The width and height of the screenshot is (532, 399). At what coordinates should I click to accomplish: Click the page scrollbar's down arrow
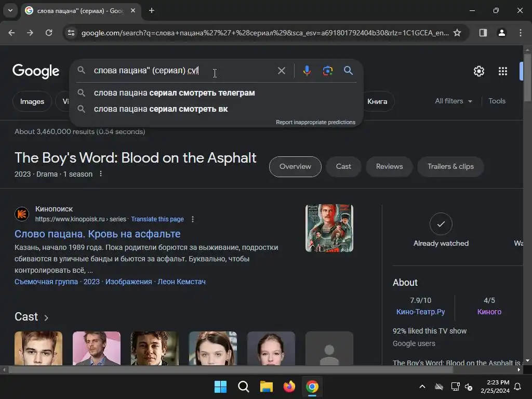tap(527, 361)
